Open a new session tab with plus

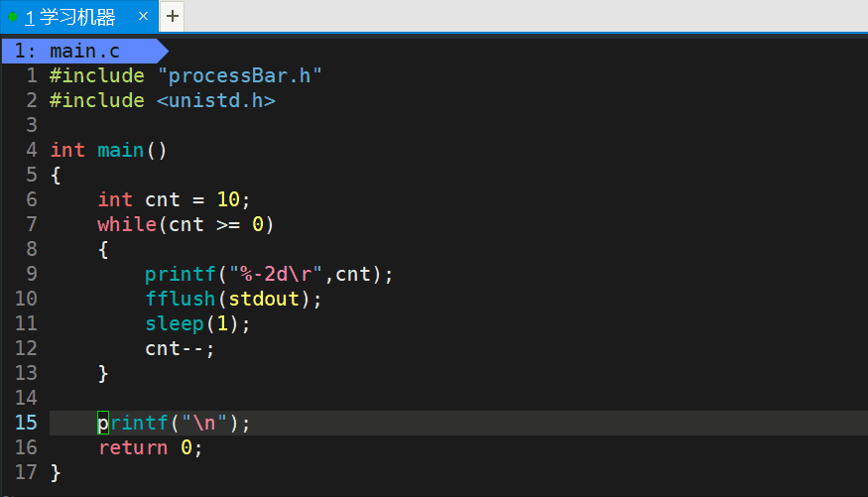[x=173, y=16]
